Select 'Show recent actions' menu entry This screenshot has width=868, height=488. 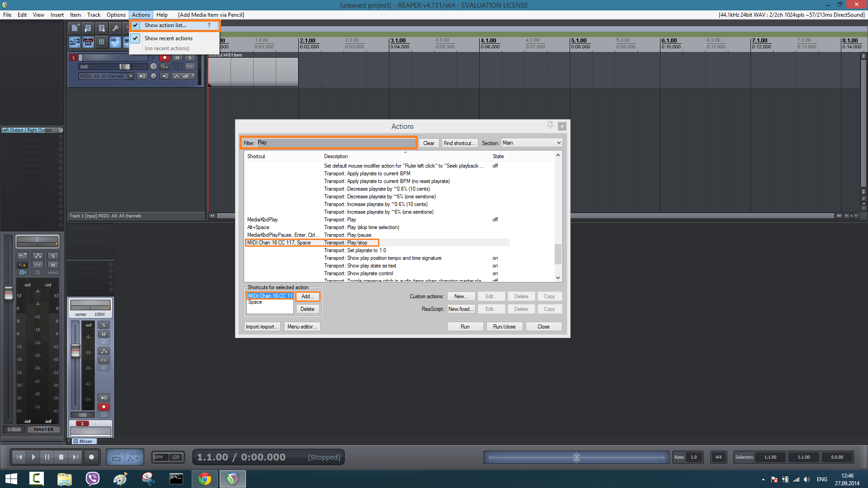168,38
